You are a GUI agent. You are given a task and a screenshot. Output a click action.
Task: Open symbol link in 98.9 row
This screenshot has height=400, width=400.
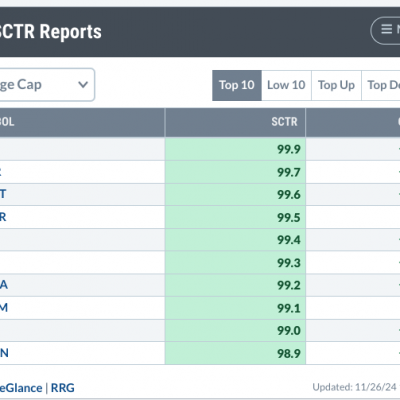[4, 353]
